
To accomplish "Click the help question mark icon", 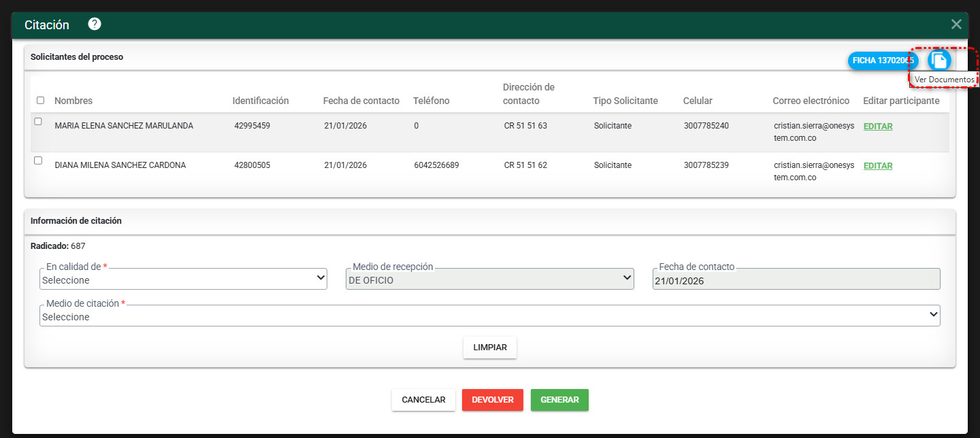I will click(x=95, y=24).
